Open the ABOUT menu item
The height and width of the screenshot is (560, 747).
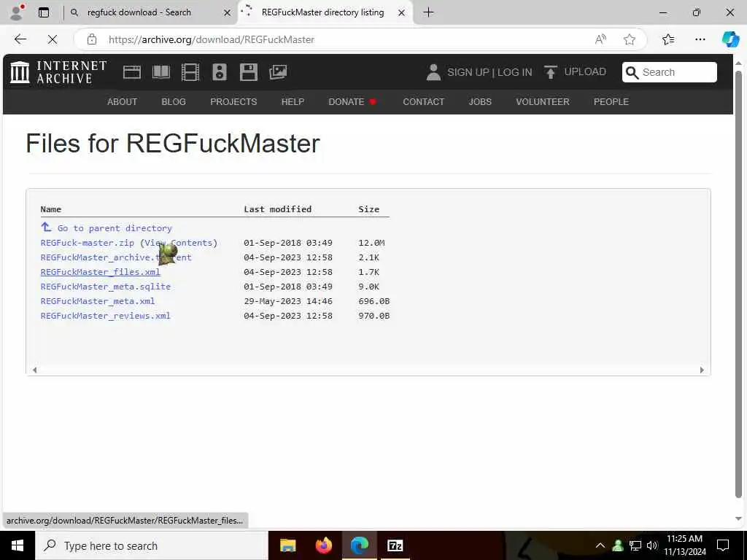[123, 102]
